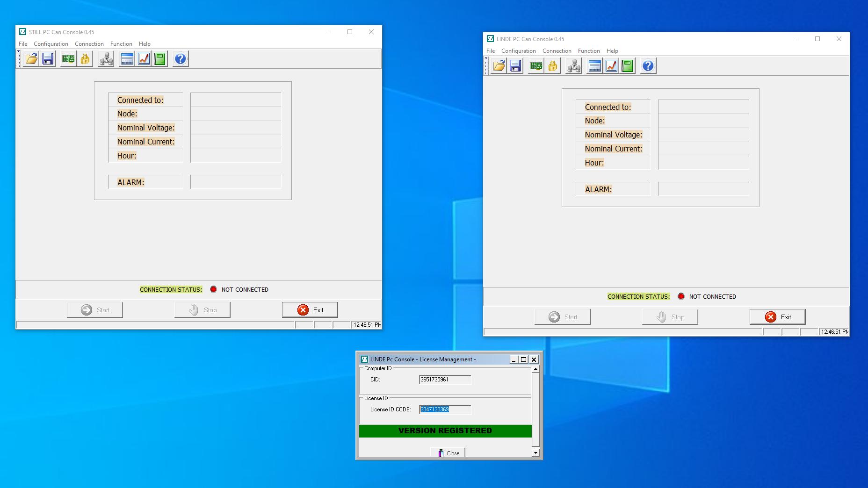Open Configuration menu in STILL console

(x=51, y=44)
